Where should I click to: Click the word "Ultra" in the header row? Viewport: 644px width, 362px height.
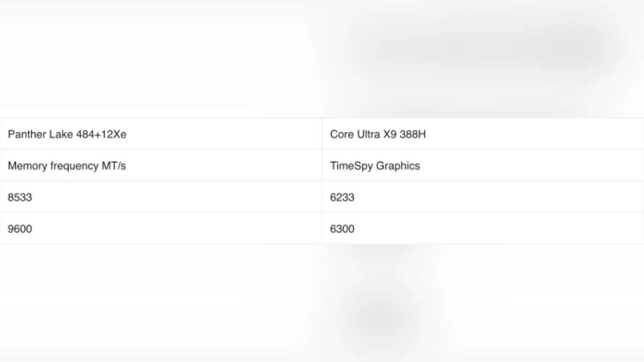pos(369,134)
